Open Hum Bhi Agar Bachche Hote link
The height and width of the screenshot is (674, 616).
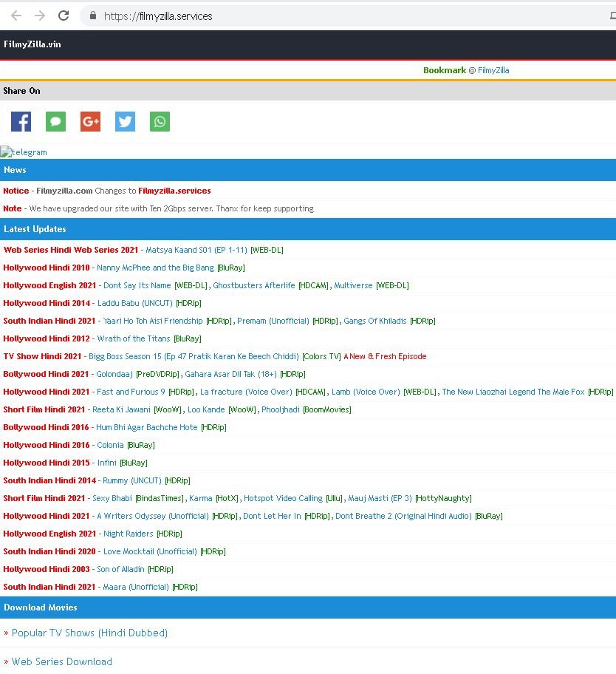coord(146,427)
